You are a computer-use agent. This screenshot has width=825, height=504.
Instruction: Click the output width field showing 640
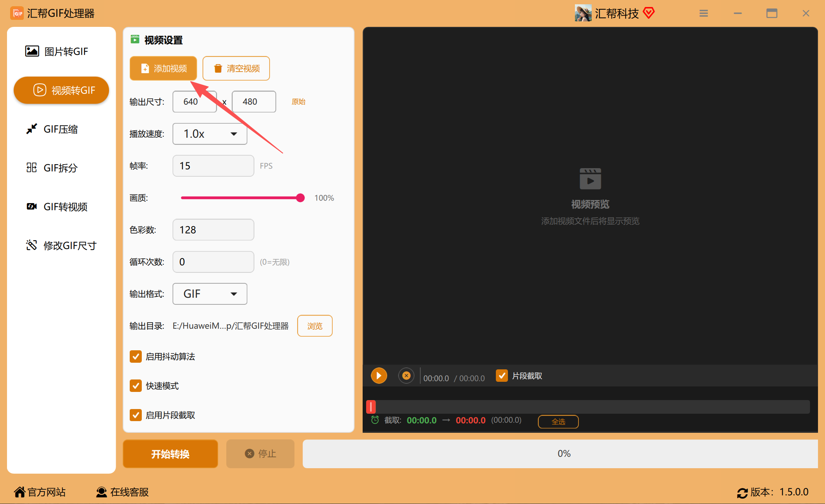coord(194,102)
